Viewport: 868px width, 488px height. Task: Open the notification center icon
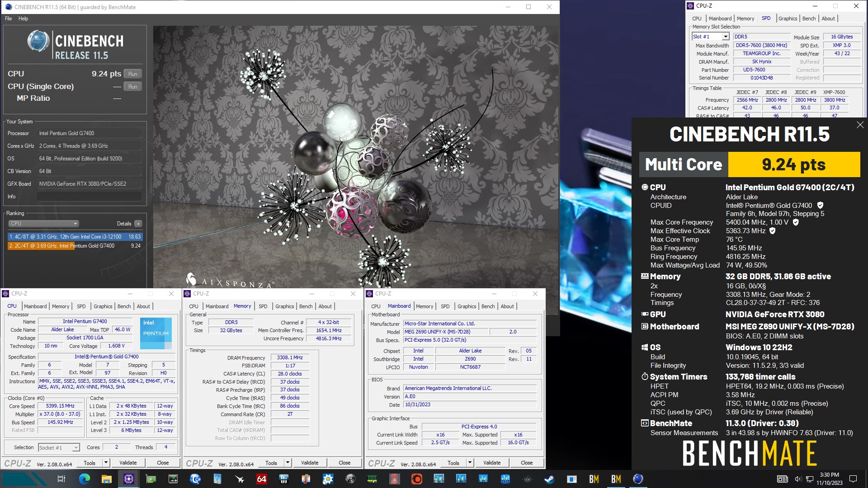[853, 479]
